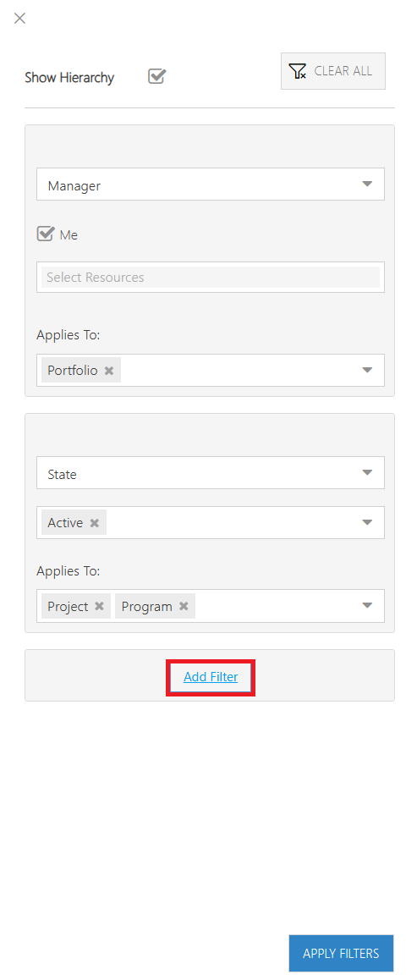This screenshot has height=980, width=417.
Task: Click the Apply Filters button
Action: (x=341, y=954)
